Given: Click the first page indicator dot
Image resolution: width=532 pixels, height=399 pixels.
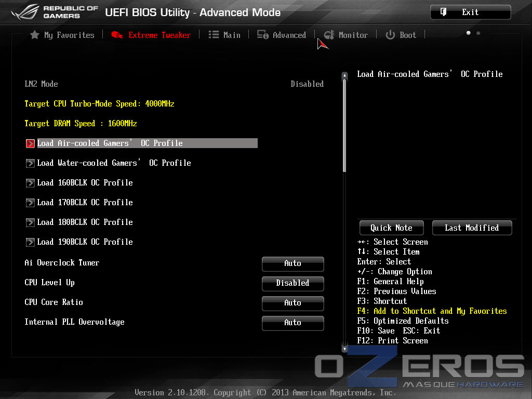Looking at the screenshot, I should [469, 33].
